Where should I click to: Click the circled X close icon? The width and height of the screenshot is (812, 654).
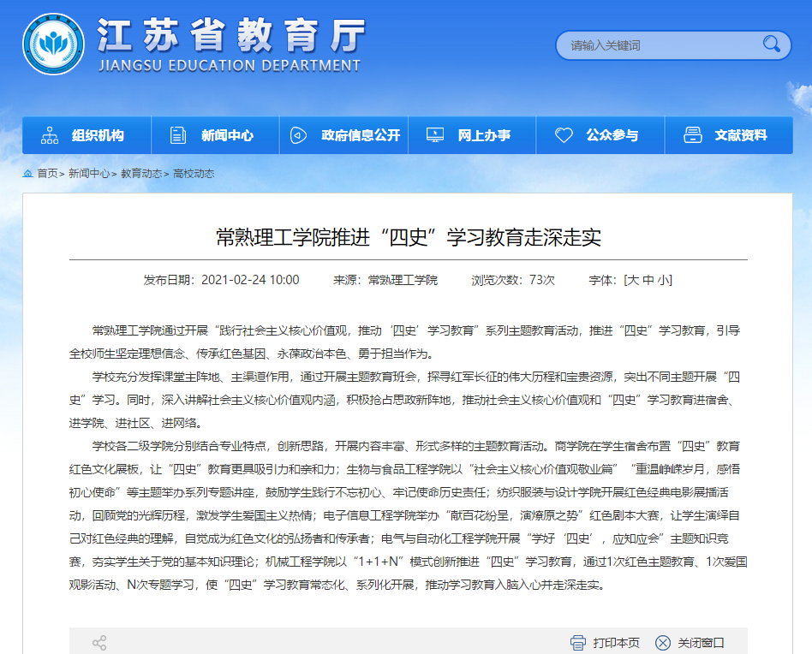[x=663, y=643]
